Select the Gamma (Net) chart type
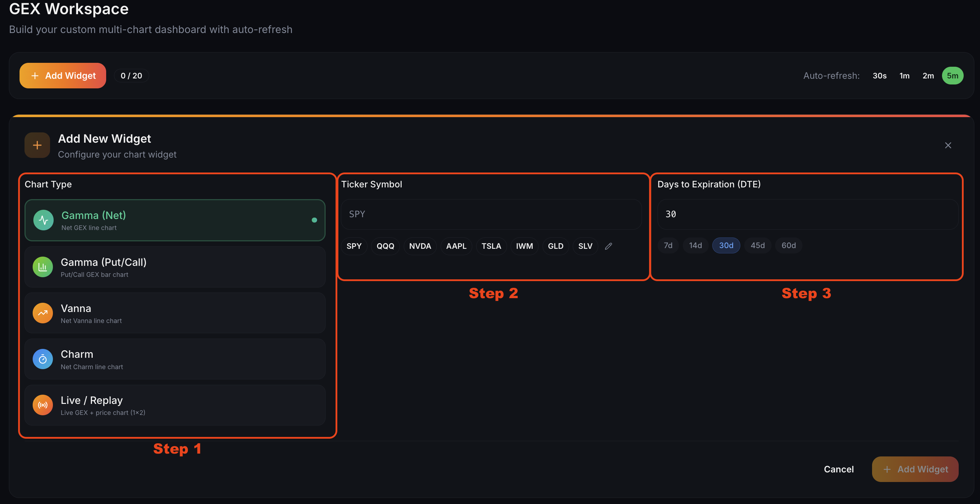 (x=175, y=220)
